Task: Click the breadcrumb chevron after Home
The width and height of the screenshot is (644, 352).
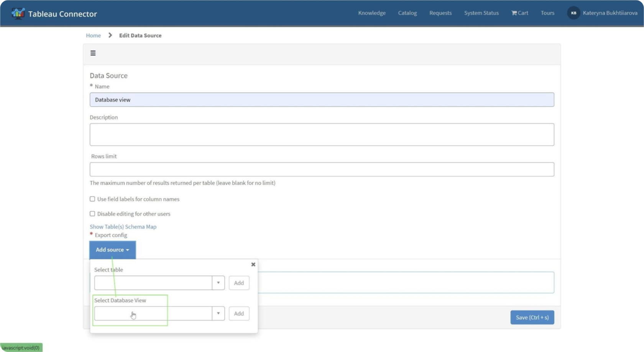Action: tap(110, 35)
